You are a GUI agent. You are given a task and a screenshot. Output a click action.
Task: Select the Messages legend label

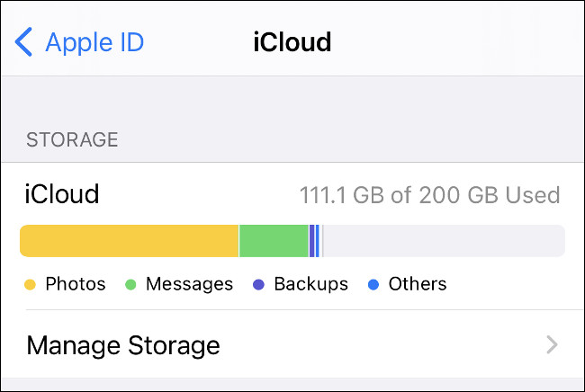pos(189,284)
